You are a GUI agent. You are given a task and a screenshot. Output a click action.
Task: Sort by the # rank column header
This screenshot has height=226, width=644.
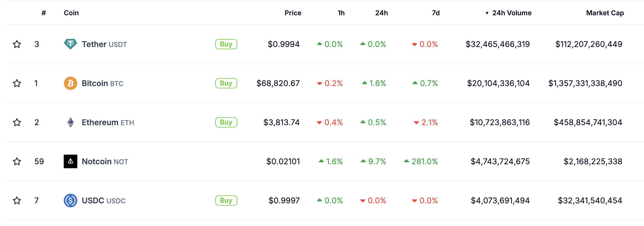pyautogui.click(x=44, y=13)
